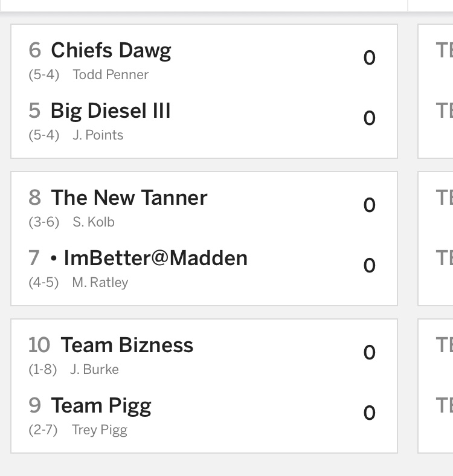This screenshot has height=476, width=453.
Task: Click The New Tanner's (3-6) record
Action: (44, 222)
